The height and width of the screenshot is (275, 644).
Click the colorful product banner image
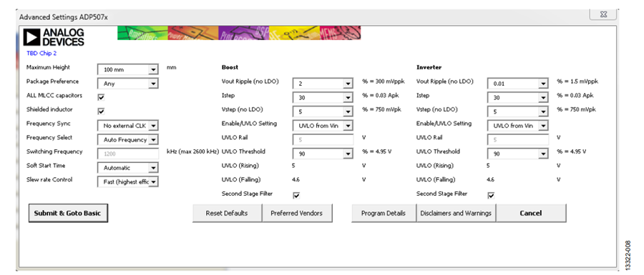(239, 33)
